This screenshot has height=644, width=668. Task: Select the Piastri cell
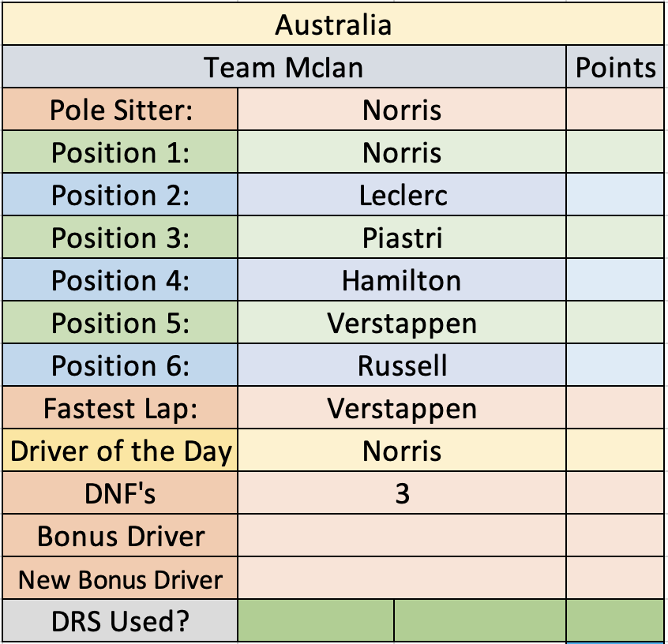click(x=402, y=238)
